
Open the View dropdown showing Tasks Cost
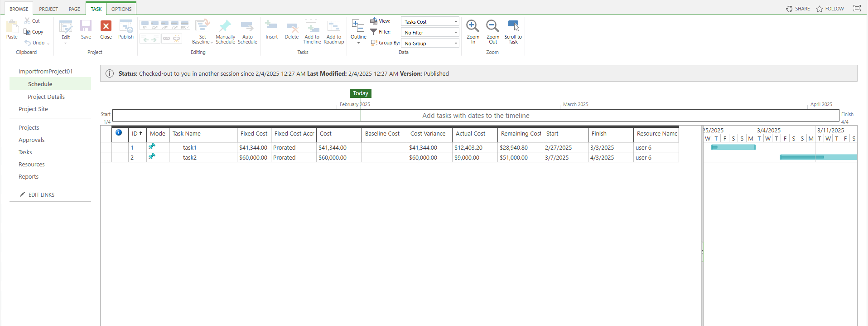[x=430, y=21]
